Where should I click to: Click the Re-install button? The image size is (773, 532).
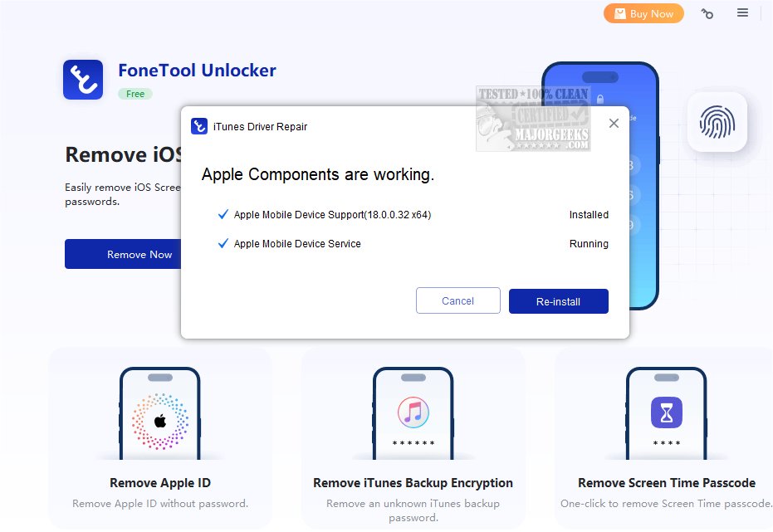pyautogui.click(x=559, y=301)
